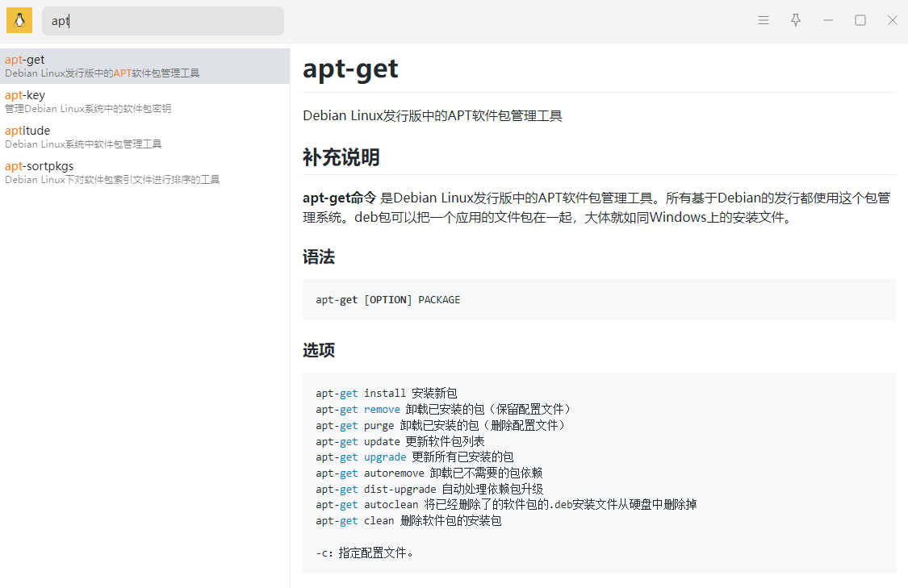This screenshot has width=908, height=588.
Task: Click the 'apt-get clean 删除软件包的安装包' line
Action: [x=408, y=521]
